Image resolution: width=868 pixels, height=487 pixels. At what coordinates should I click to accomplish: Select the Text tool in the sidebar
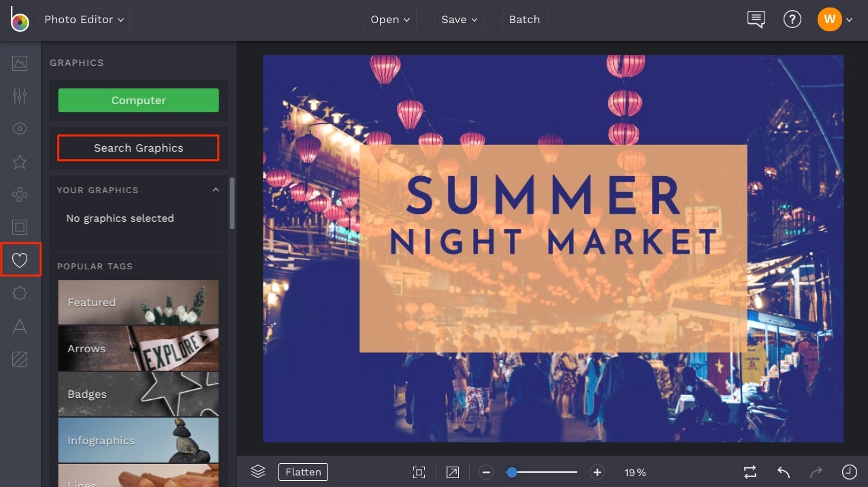coord(19,327)
